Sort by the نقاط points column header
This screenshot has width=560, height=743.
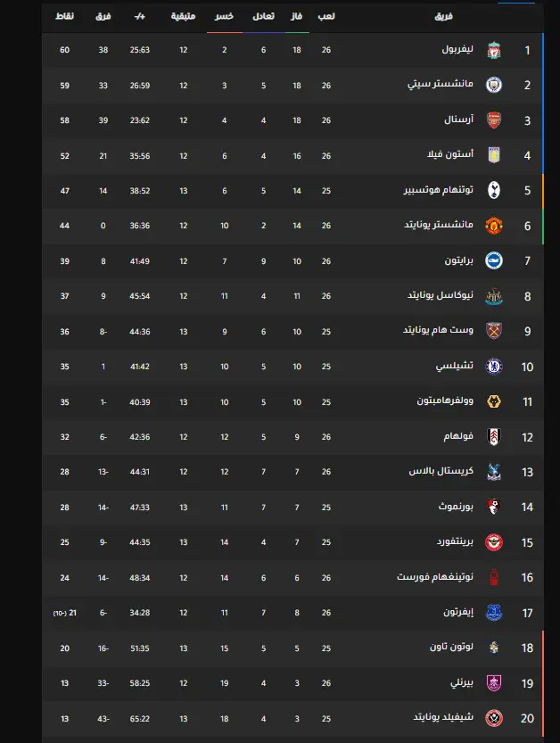64,16
